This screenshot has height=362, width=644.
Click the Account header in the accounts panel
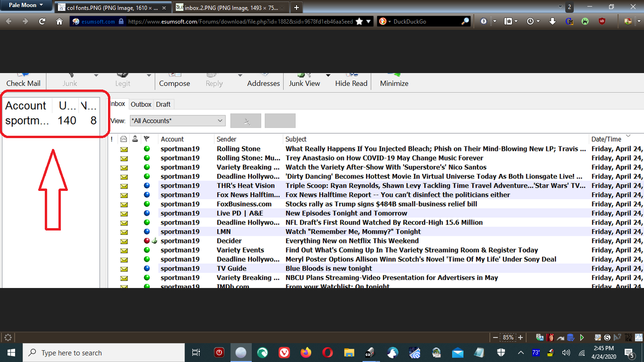(x=26, y=106)
